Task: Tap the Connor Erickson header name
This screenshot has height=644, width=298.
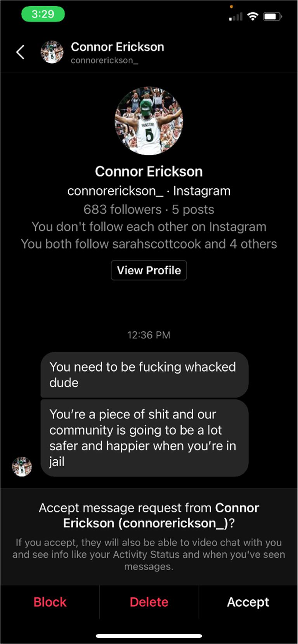Action: tap(117, 47)
